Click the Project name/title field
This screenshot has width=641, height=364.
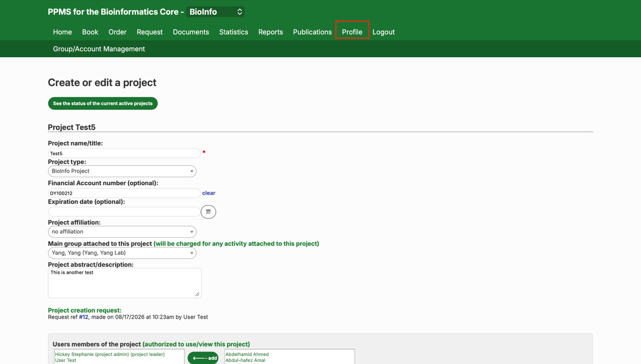point(124,153)
